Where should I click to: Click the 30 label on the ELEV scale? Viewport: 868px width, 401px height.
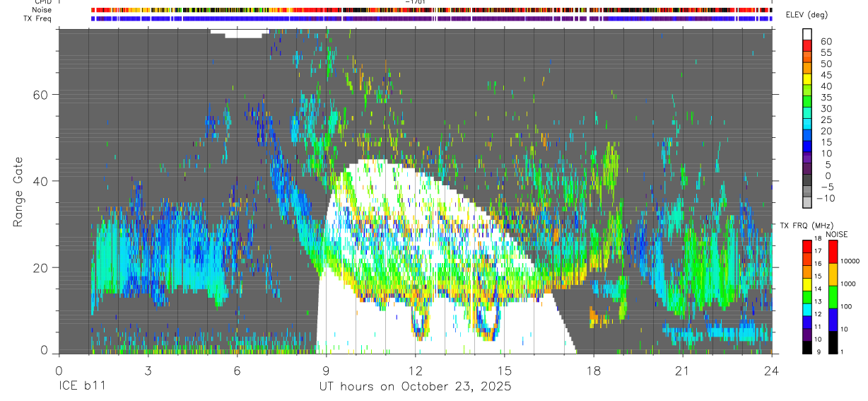click(826, 109)
